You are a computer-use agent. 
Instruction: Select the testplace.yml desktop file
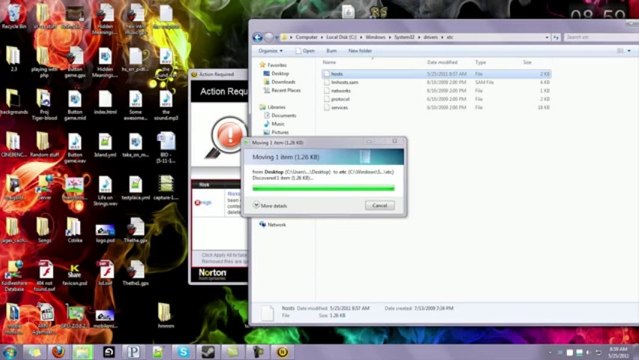point(135,189)
